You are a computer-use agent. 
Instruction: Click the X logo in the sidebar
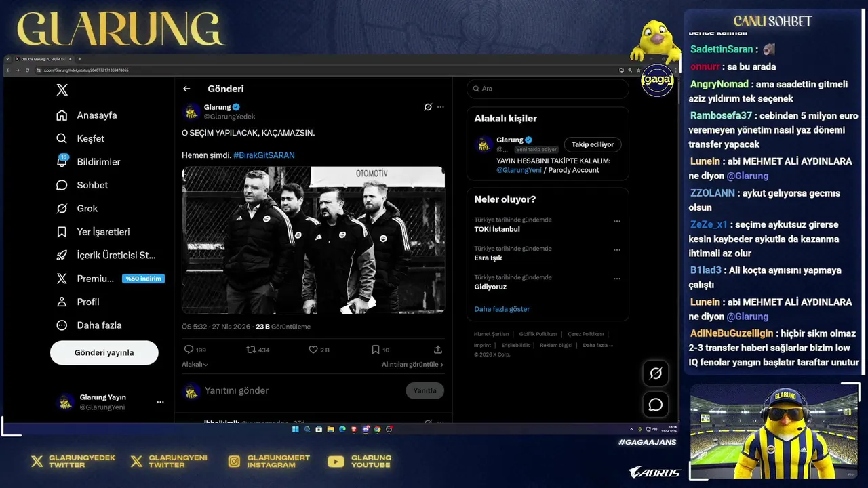62,90
